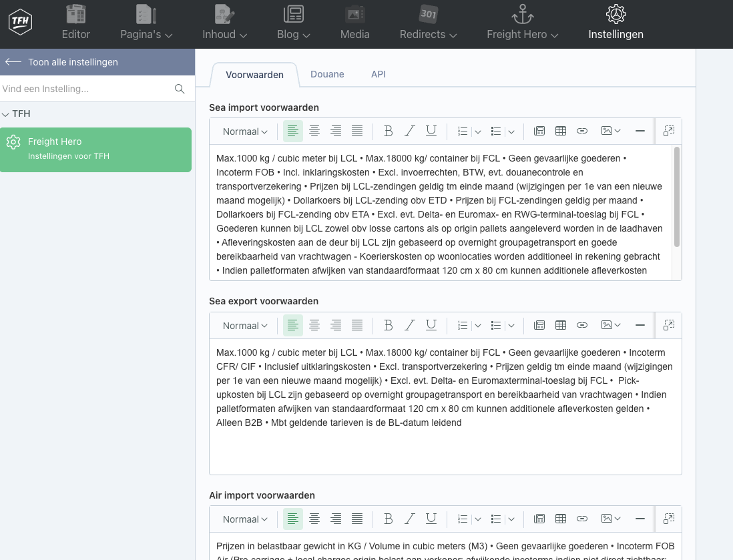
Task: Toggle bold in Sea import editor
Action: (x=388, y=131)
